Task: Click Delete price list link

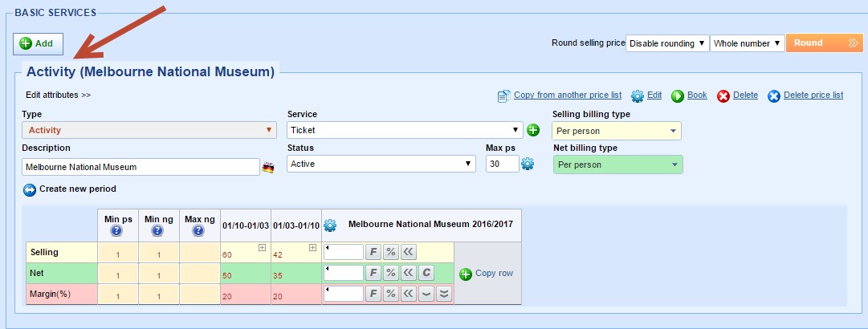Action: pos(813,95)
